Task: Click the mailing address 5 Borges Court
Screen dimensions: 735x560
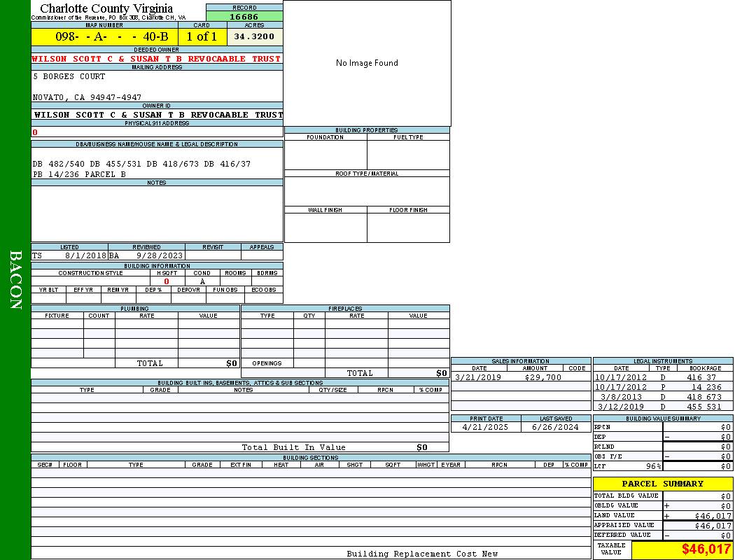Action: (x=69, y=76)
